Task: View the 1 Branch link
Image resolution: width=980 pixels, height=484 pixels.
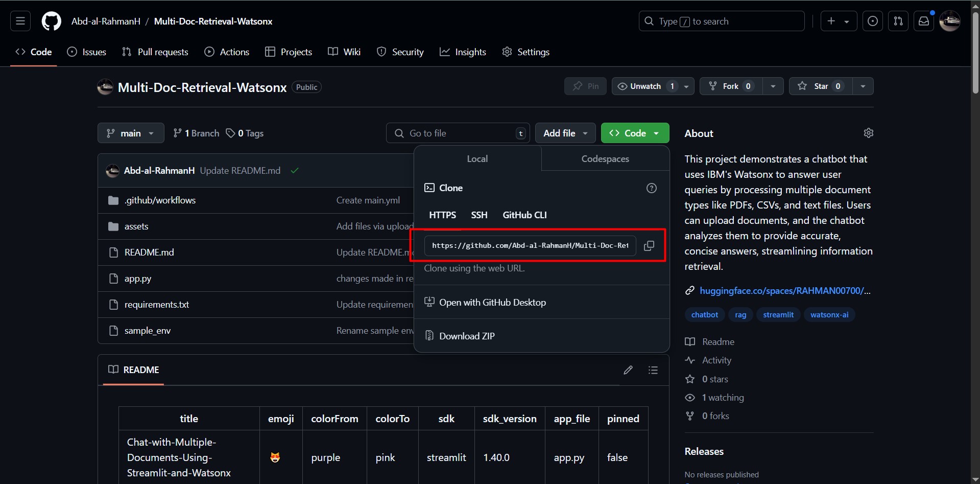Action: click(196, 133)
